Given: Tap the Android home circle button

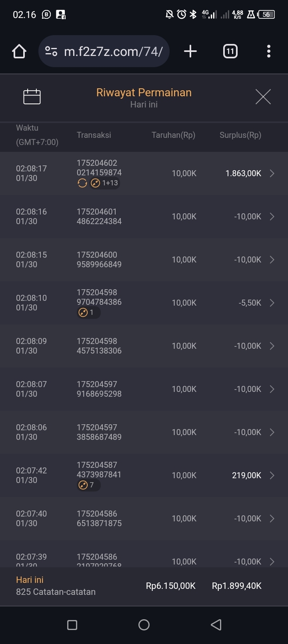Looking at the screenshot, I should 144,625.
